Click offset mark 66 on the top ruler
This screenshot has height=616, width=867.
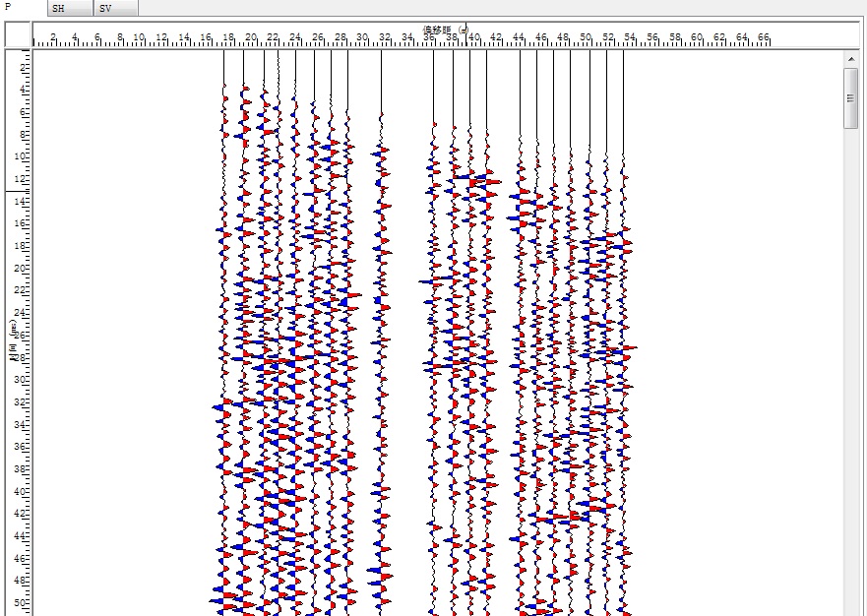(x=764, y=38)
